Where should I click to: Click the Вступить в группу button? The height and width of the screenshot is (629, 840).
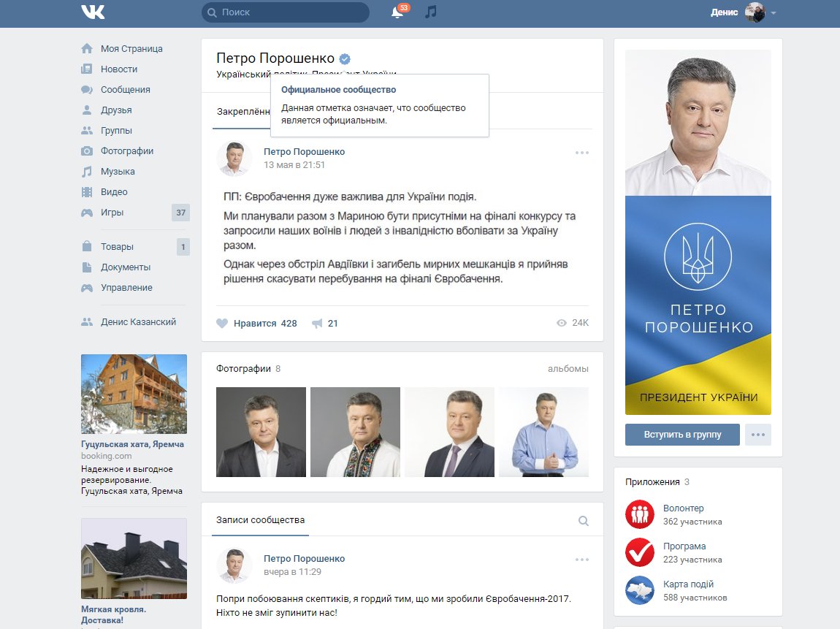(682, 435)
